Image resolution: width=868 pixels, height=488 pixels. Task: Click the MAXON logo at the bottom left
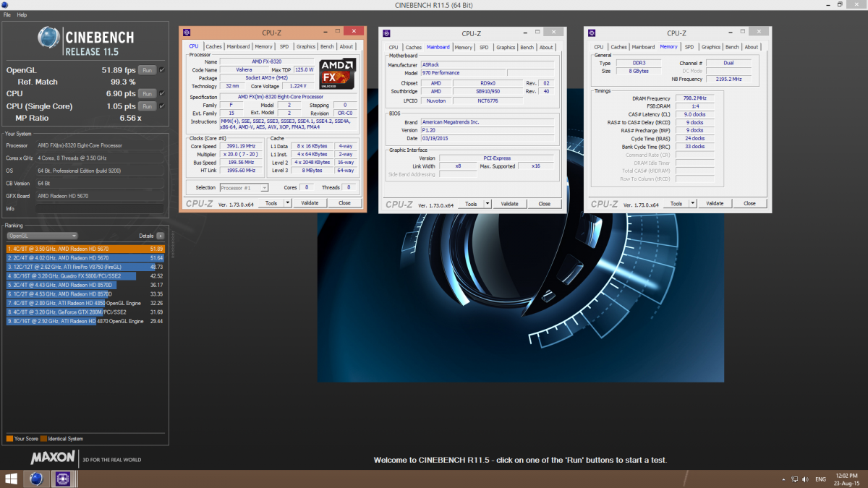coord(53,458)
